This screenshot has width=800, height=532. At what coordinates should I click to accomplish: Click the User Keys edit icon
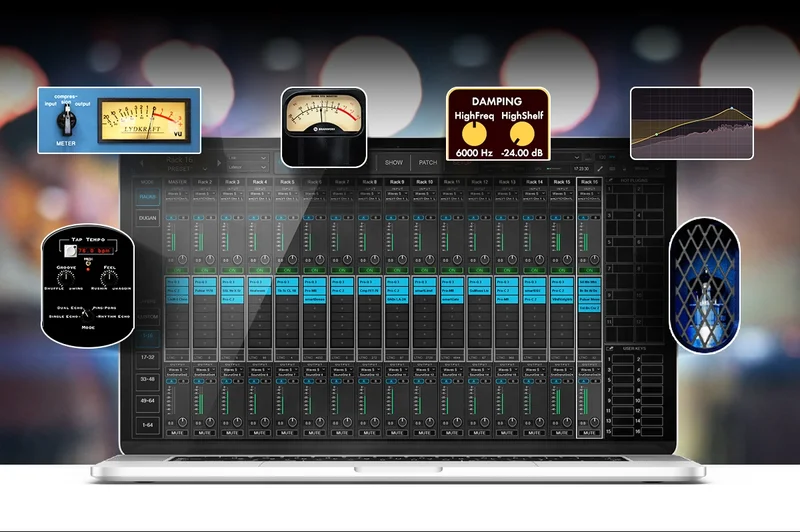pos(610,348)
